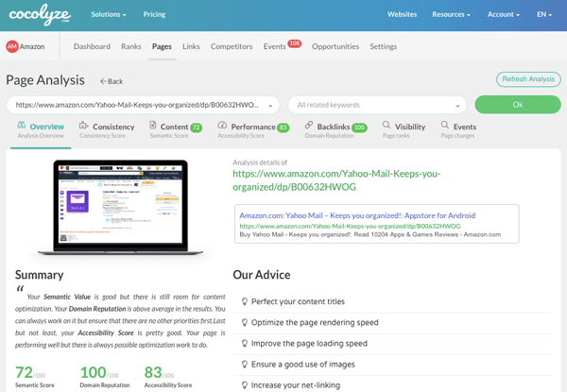Open the green analyzed Amazon URL heading

coord(336,180)
